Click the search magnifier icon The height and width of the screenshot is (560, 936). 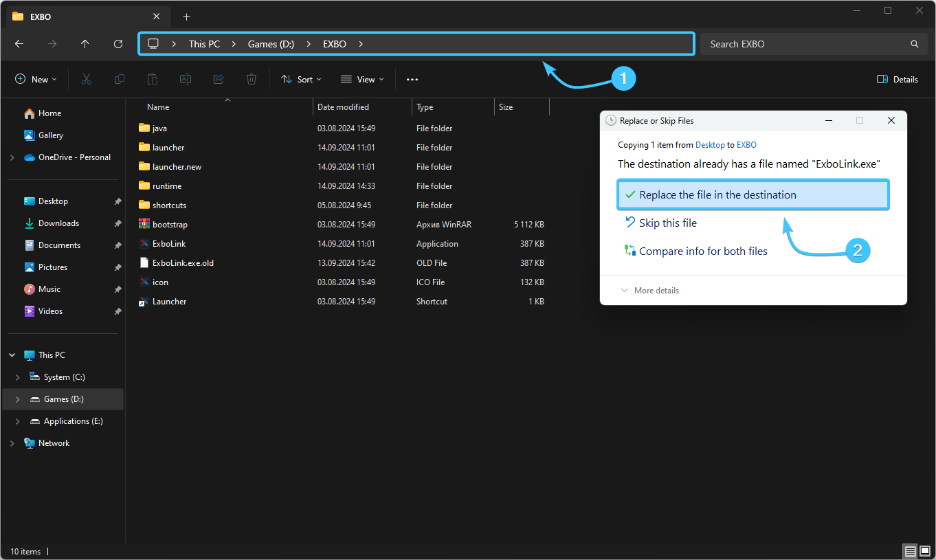click(x=914, y=44)
